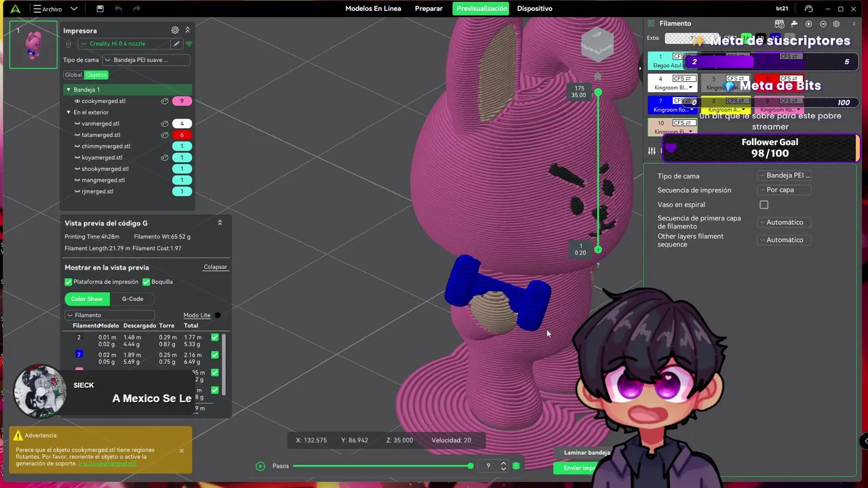
Task: Click the Colapsar link
Action: (x=215, y=267)
